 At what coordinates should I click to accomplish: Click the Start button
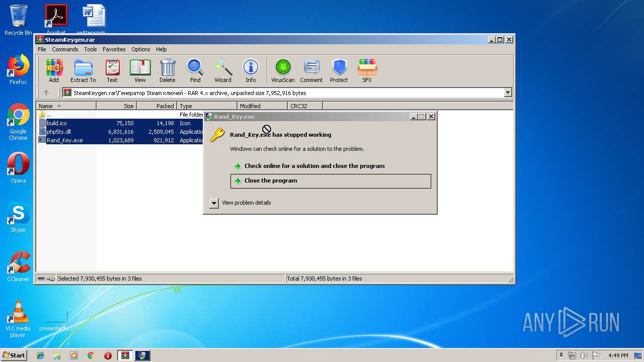click(14, 355)
